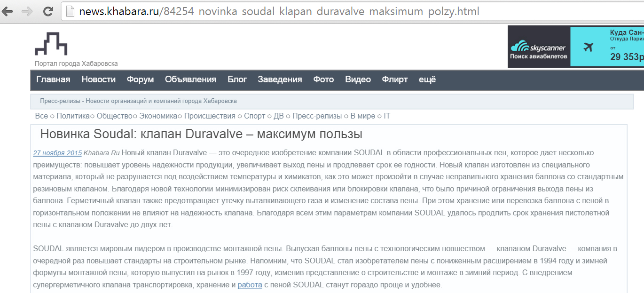Click the Куда Сан- destination text in the ad
This screenshot has width=644, height=293.
[627, 32]
